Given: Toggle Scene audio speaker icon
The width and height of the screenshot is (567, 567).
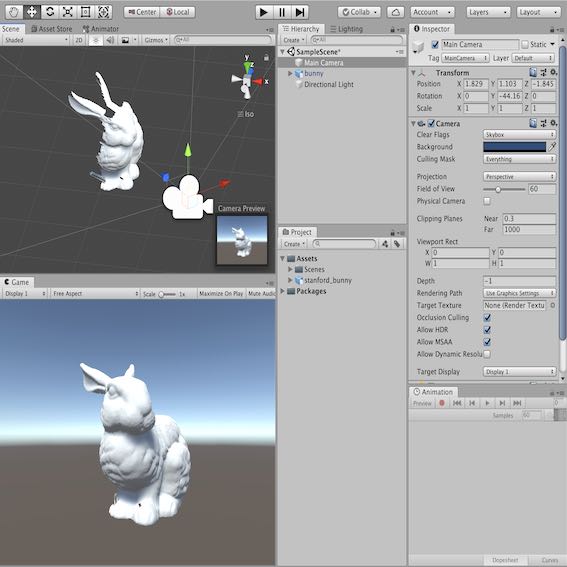Looking at the screenshot, I should (x=110, y=40).
